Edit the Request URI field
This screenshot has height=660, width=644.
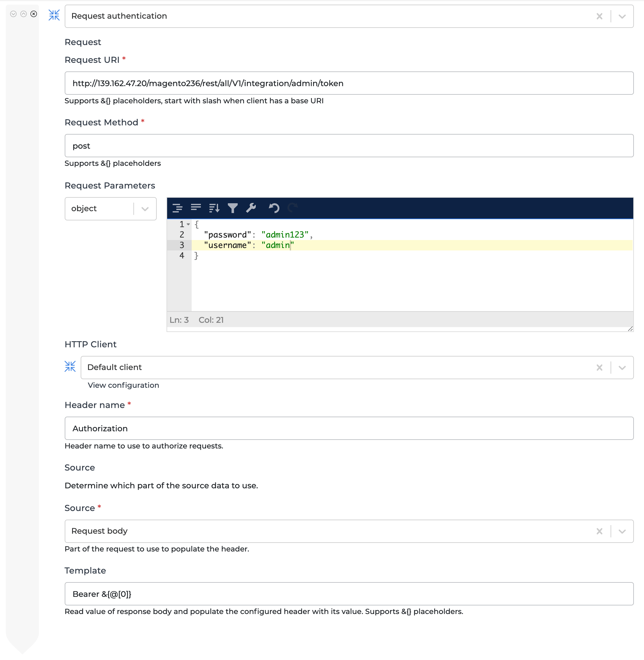(x=349, y=83)
